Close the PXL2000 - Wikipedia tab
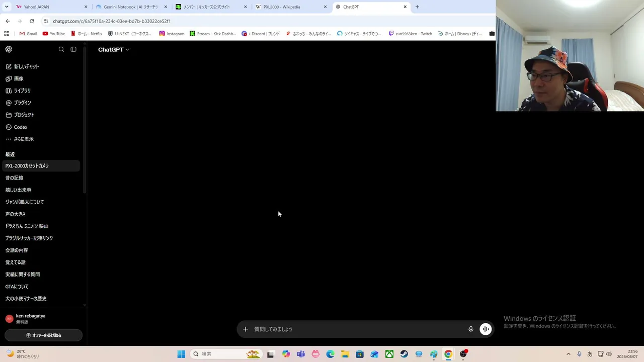 tap(326, 7)
